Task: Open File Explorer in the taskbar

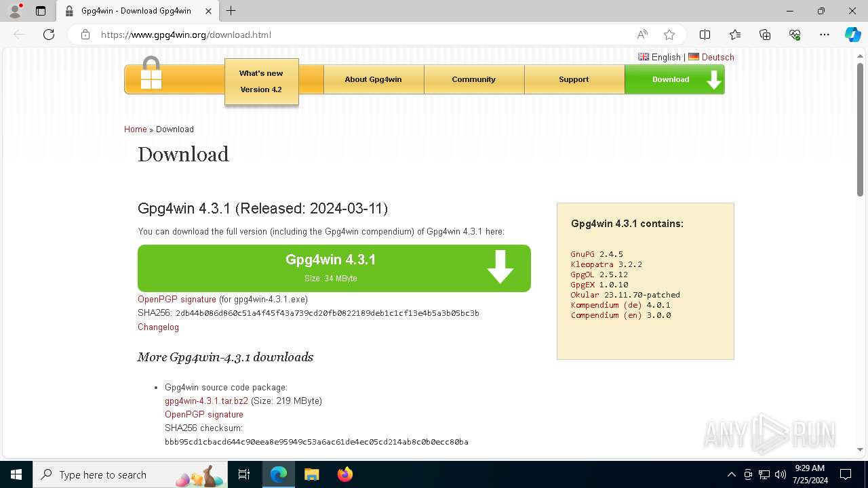Action: (311, 474)
